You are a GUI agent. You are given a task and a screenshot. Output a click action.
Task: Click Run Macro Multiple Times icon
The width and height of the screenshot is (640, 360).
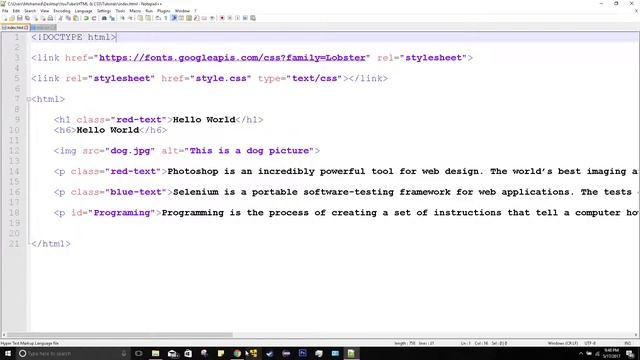pos(245,18)
